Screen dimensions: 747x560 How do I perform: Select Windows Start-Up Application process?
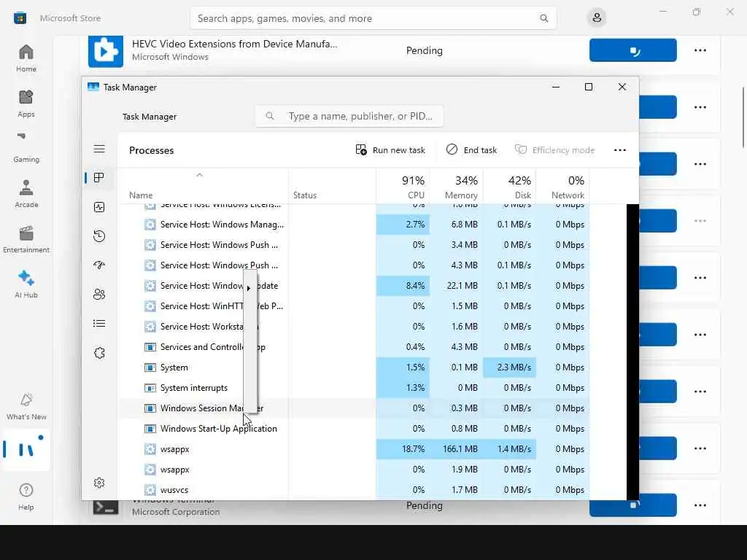(354, 429)
